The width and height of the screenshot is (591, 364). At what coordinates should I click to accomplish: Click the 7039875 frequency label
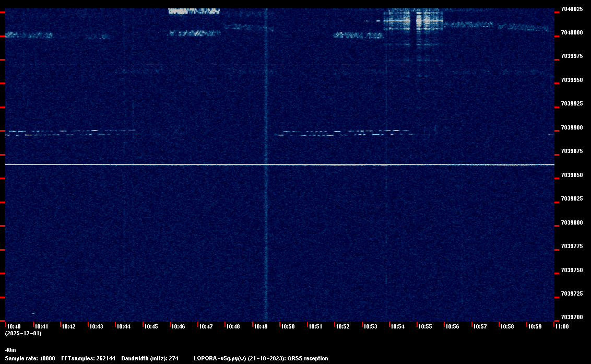(x=572, y=151)
